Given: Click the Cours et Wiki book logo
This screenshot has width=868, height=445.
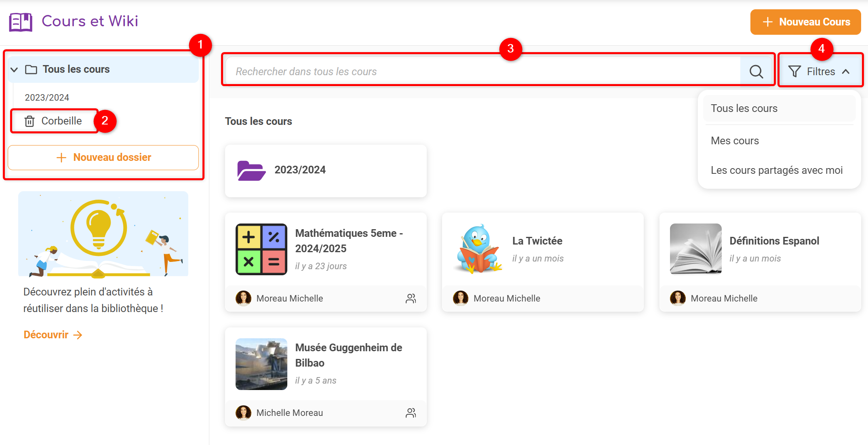Looking at the screenshot, I should pyautogui.click(x=21, y=22).
